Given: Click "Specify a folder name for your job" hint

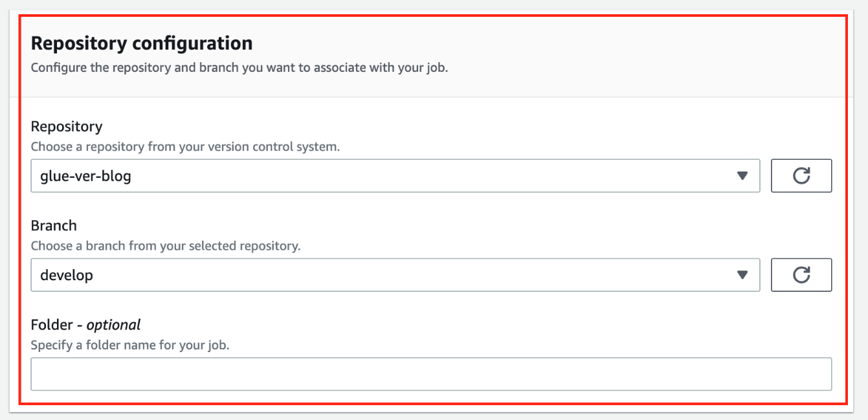Looking at the screenshot, I should click(130, 345).
